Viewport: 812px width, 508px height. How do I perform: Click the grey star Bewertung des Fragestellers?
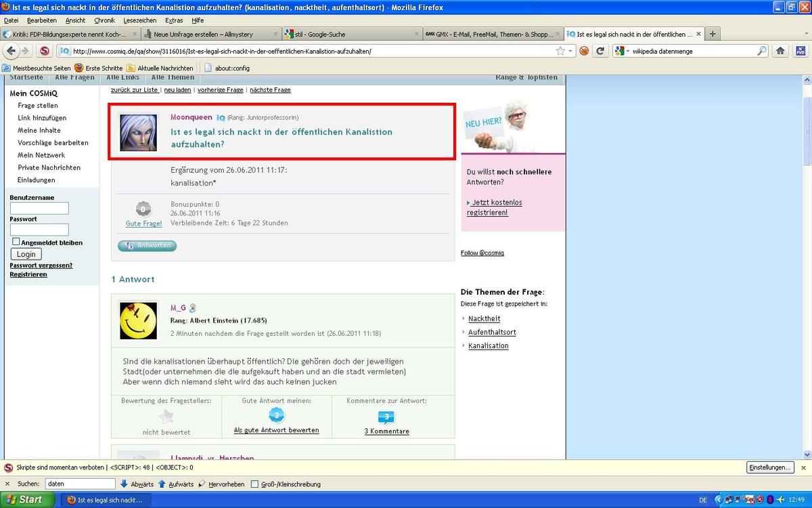coord(166,416)
